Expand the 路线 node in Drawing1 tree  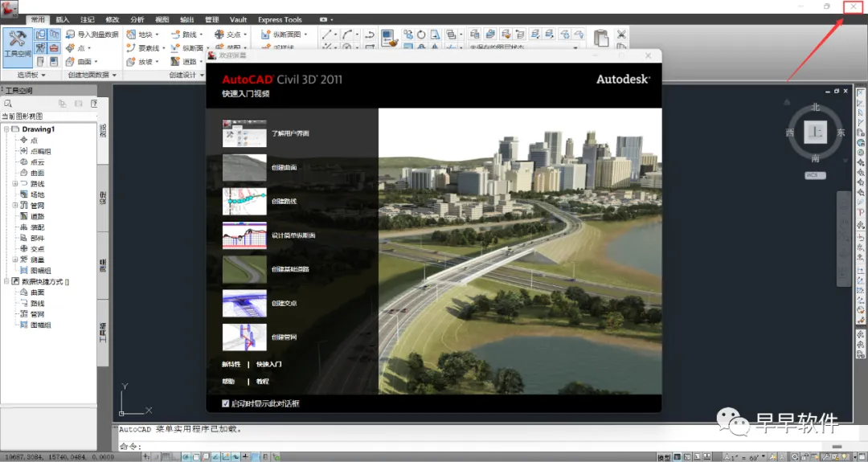tap(14, 184)
